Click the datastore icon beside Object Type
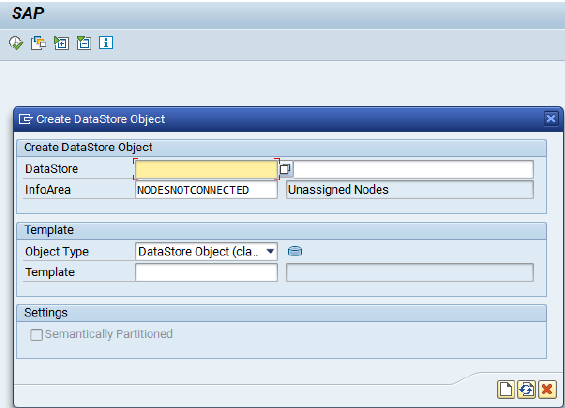Viewport: 565px width, 408px height. (295, 251)
